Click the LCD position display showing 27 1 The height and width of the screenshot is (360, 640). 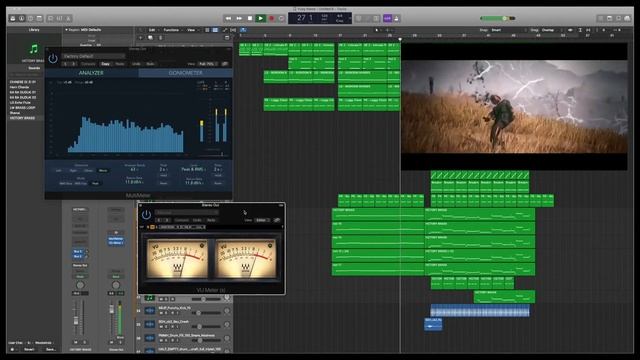[305, 18]
